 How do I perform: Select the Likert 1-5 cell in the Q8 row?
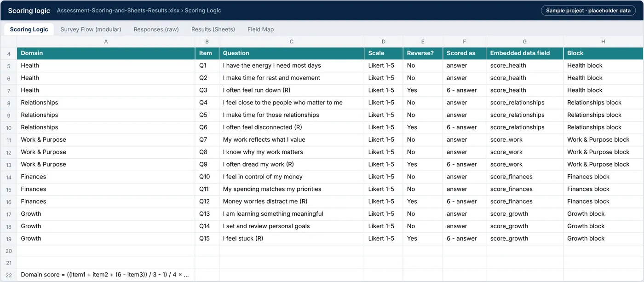[384, 152]
